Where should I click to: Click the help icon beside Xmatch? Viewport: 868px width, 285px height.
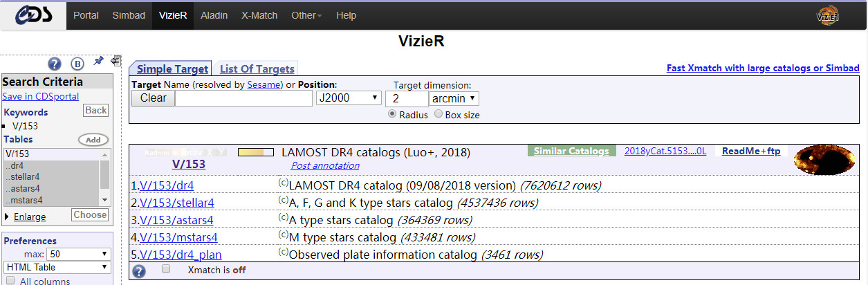click(139, 271)
